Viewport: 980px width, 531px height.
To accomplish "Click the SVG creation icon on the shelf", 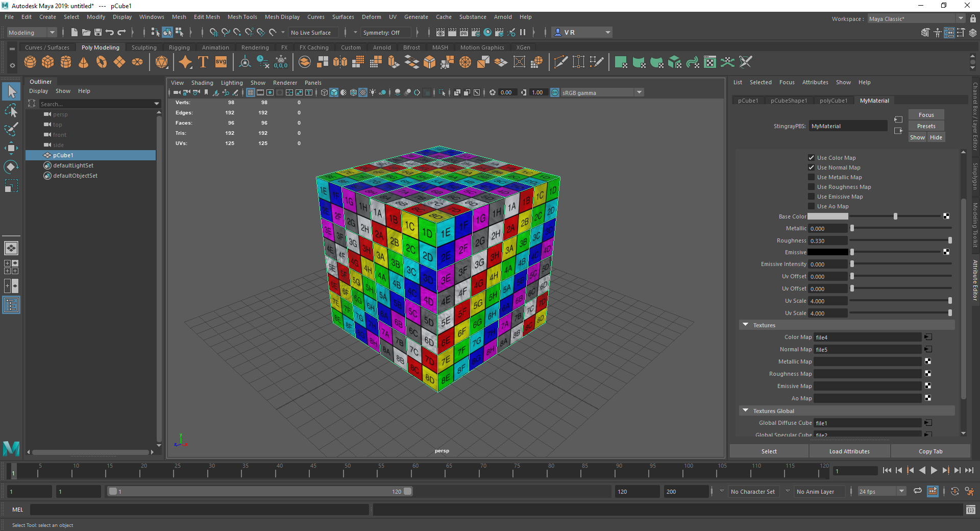I will [x=220, y=62].
